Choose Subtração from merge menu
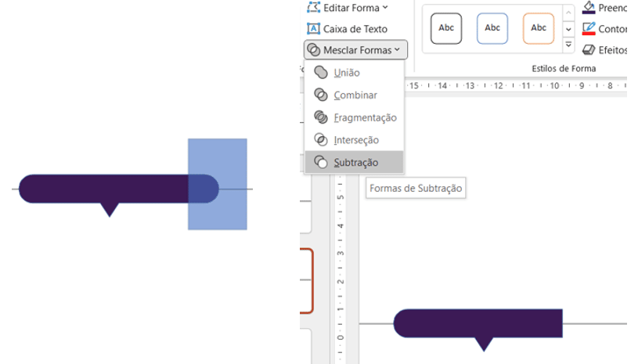Image resolution: width=638 pixels, height=364 pixels. 354,162
